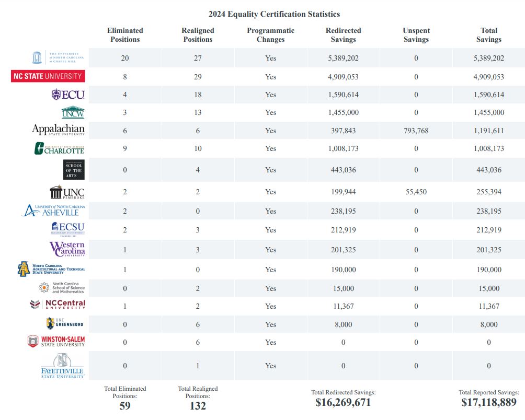Click the 'Realigned Positions' column header
This screenshot has width=525, height=420.
tap(198, 35)
